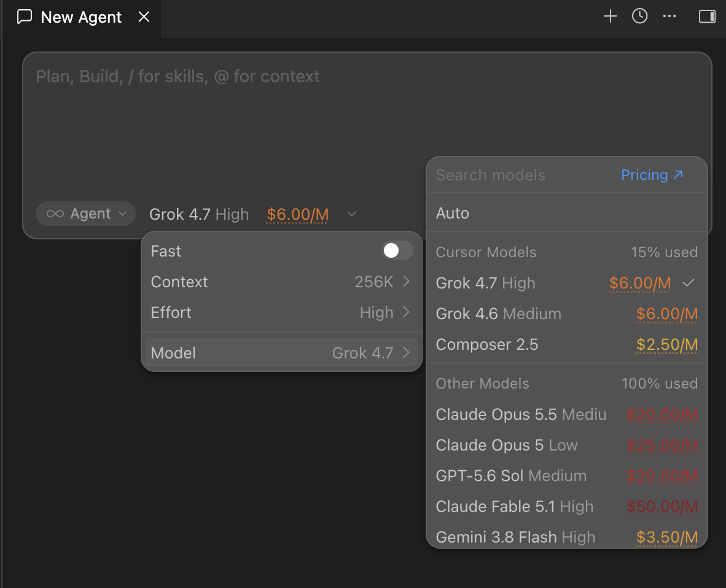Select Auto model option

pos(567,213)
